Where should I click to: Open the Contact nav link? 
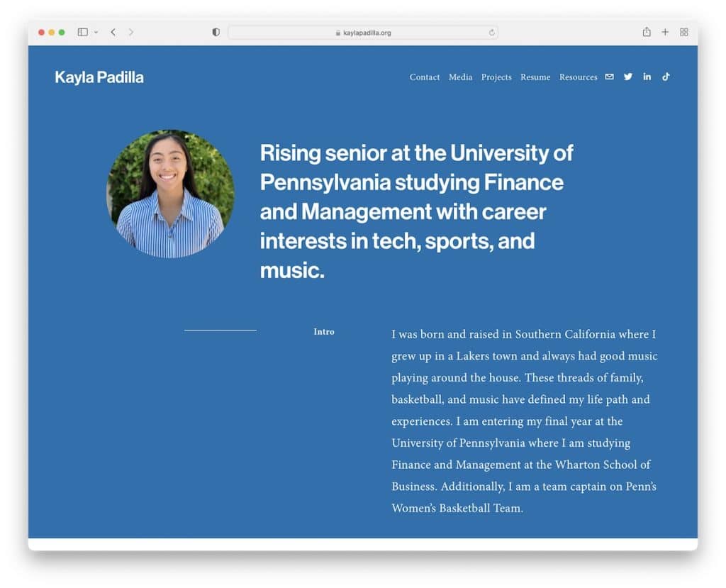tap(425, 77)
